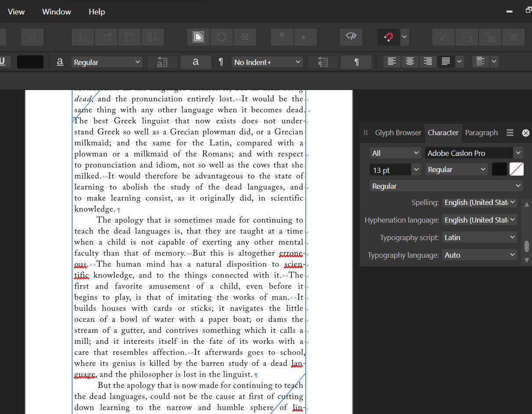Viewport: 532px width, 414px height.
Task: Set paragraph alignment to Align Right
Action: [x=428, y=62]
